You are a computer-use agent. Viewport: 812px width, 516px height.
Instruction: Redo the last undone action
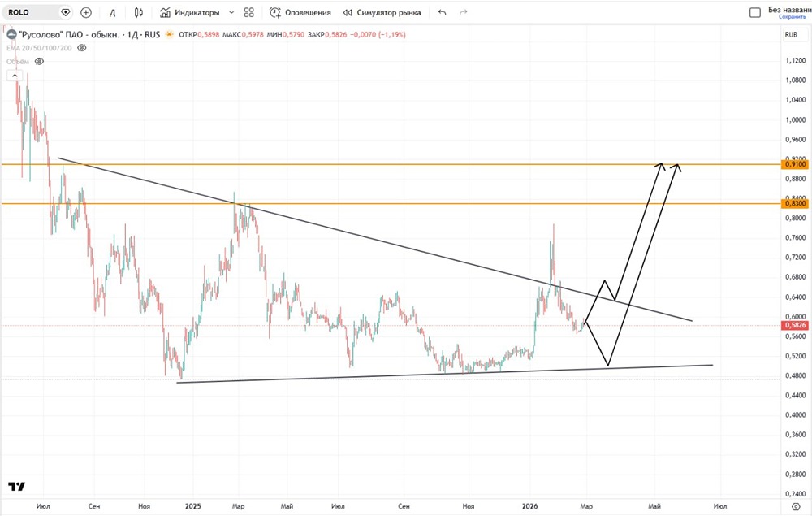463,12
